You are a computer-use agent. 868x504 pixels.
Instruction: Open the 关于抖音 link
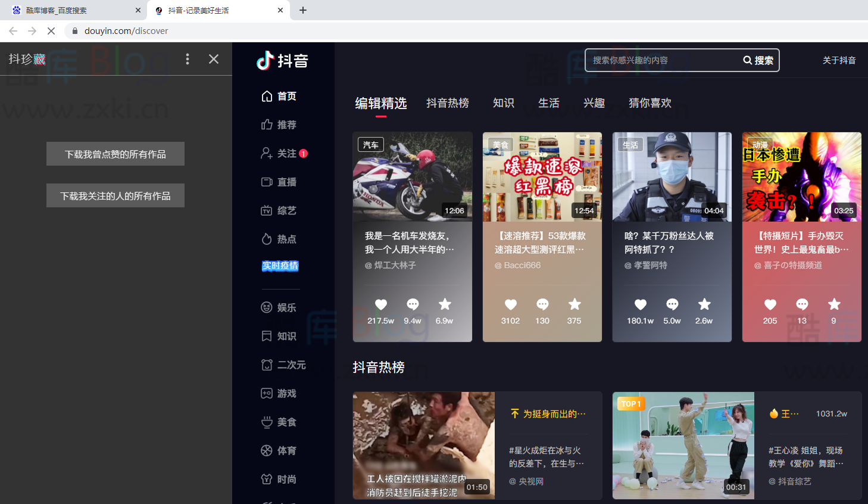tap(839, 60)
